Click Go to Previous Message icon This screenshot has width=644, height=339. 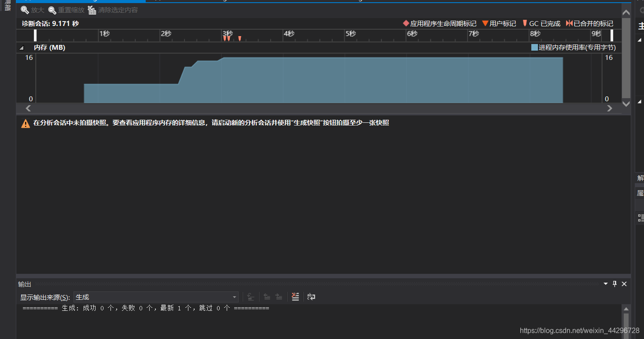267,297
